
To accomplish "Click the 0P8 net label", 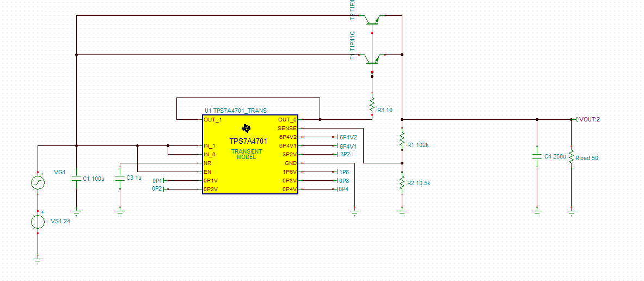I will (344, 181).
